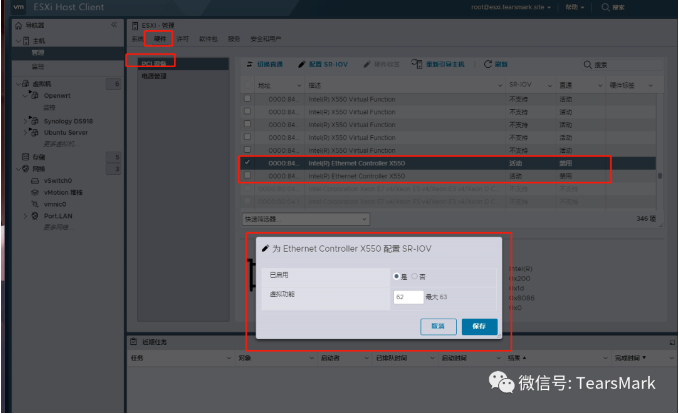Switch to the Services (服务) tab

234,39
